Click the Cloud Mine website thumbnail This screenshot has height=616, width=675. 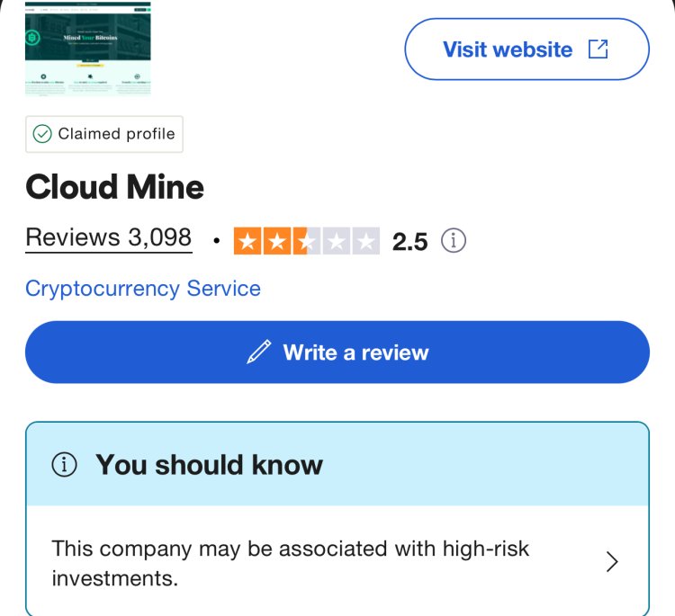88,49
